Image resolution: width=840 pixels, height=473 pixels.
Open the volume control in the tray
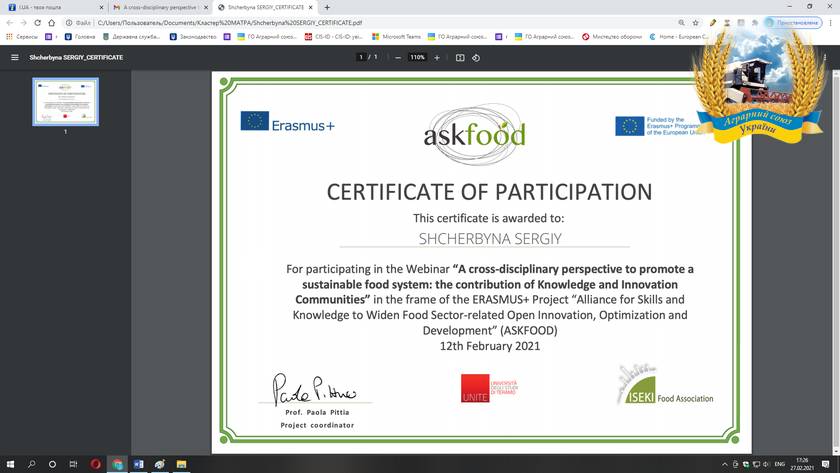point(766,464)
